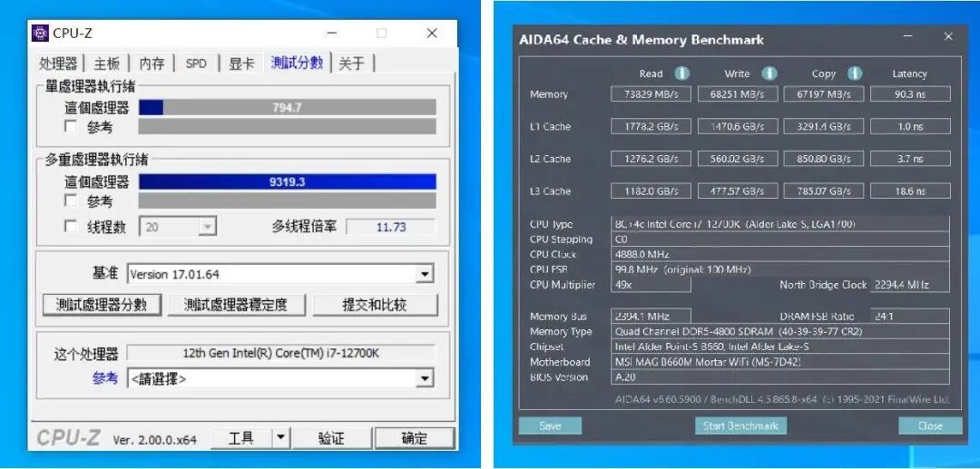980x469 pixels.
Task: Click DRAM:FSB Ratio value 24:1
Action: click(x=910, y=316)
